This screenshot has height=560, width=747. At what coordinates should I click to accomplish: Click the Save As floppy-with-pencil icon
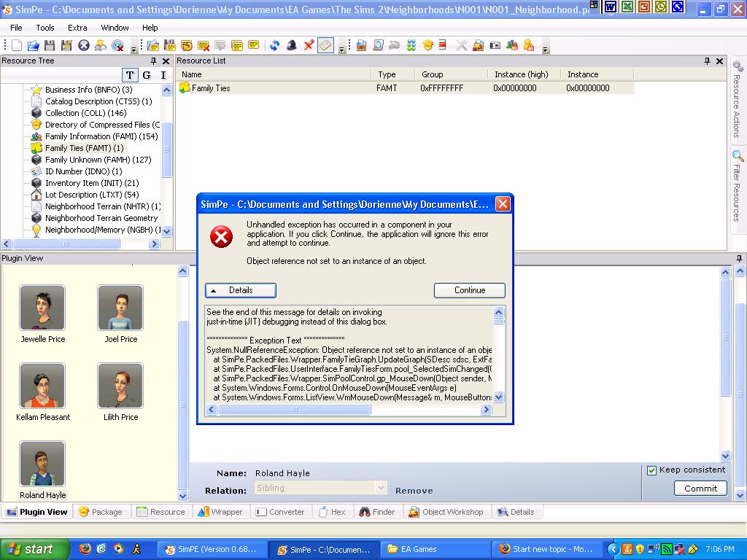pos(66,46)
